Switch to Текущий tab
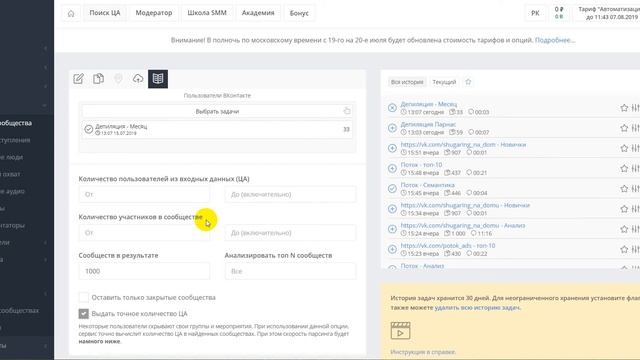This screenshot has width=640, height=360. click(x=444, y=82)
